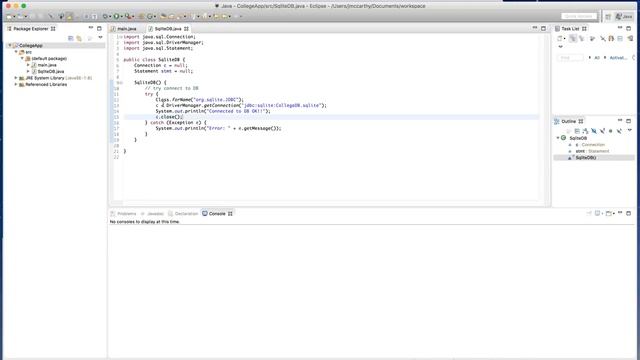Collapse the (default package) node

[x=22, y=58]
